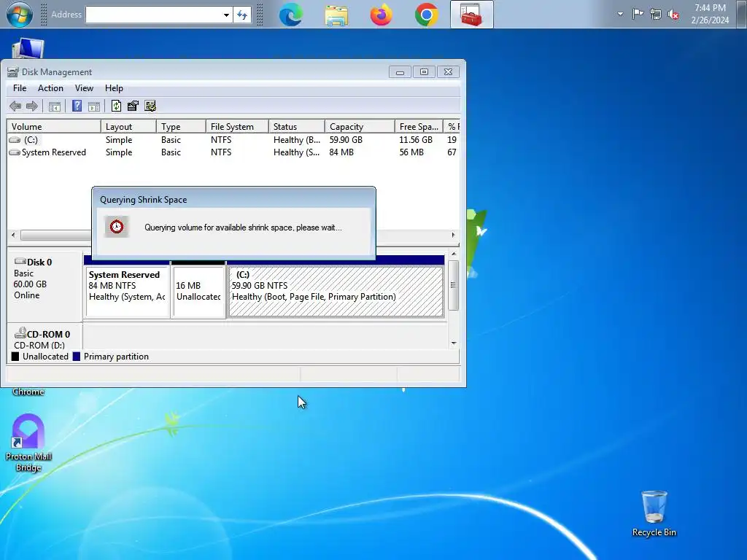Select the (C:) 59.90 GB NTFS partition block

(336, 291)
